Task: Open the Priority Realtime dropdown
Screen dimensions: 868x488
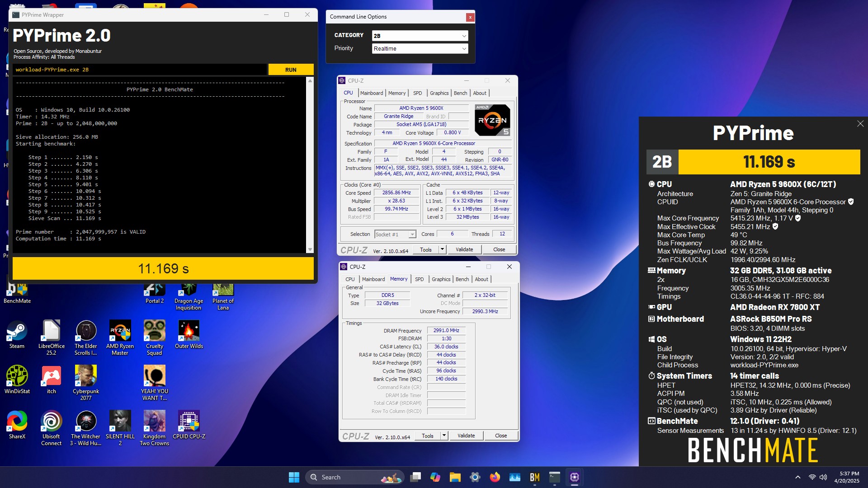Action: (x=420, y=48)
